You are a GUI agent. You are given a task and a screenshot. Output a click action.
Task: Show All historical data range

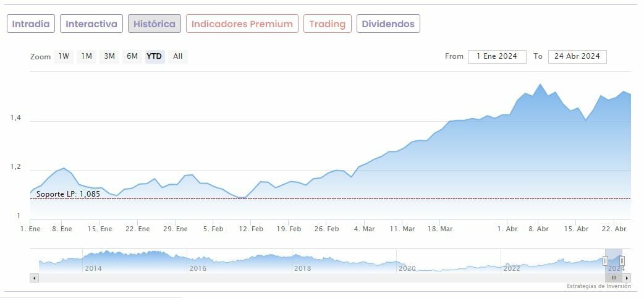tap(178, 56)
